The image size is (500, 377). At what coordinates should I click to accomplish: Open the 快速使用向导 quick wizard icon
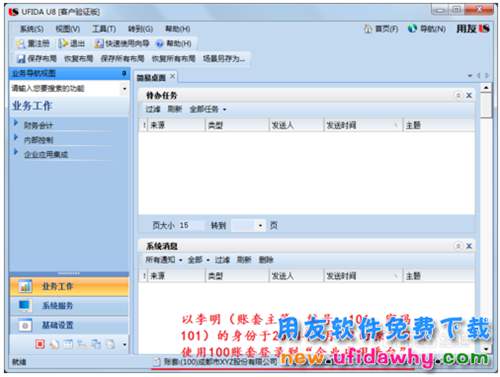pos(99,44)
